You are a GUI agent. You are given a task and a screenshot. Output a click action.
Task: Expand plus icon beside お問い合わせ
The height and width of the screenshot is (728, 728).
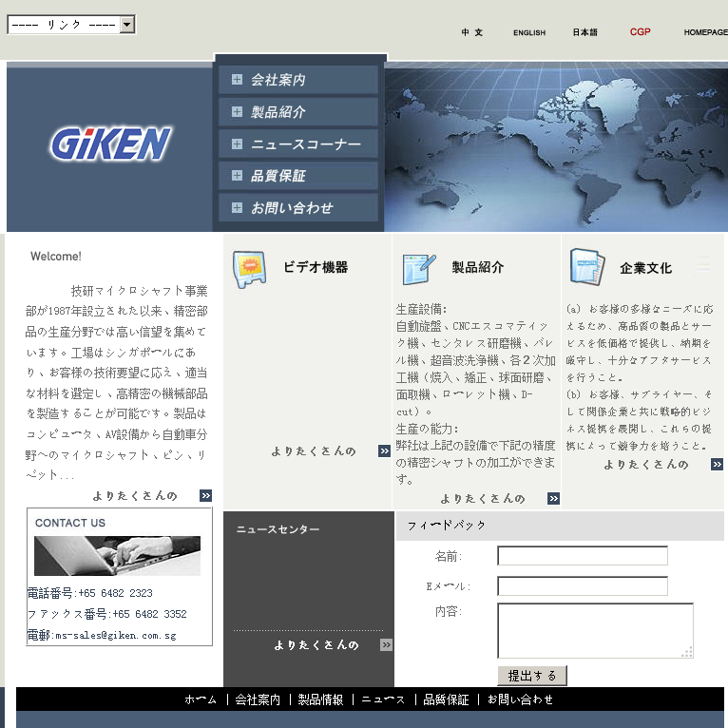(x=237, y=207)
